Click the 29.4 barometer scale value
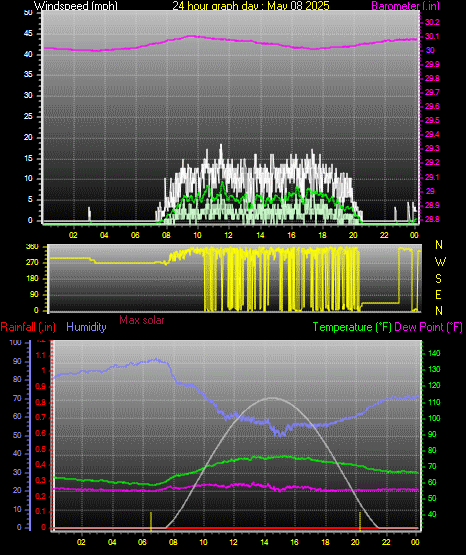 [x=432, y=134]
